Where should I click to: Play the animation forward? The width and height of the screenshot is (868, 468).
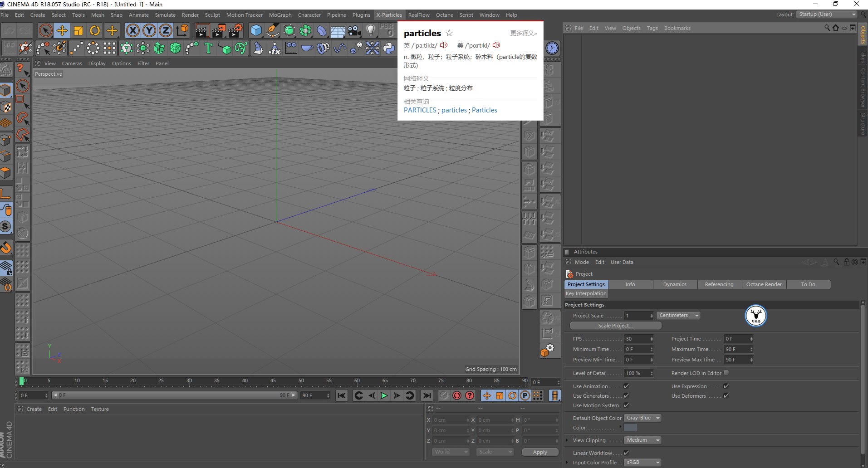pos(384,396)
